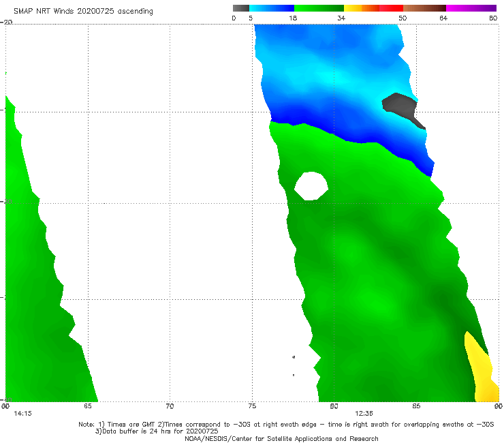Click the color bar label '5'
504x443 pixels.
pos(251,18)
